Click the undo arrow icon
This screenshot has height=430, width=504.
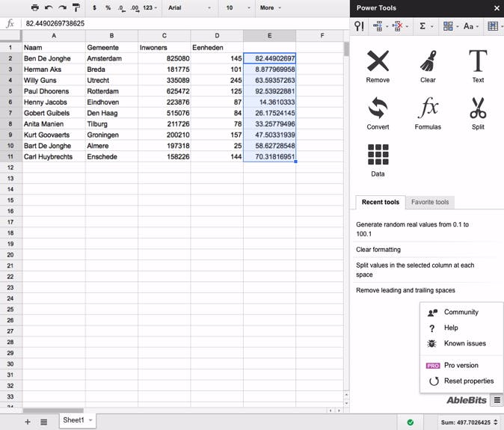pos(49,7)
